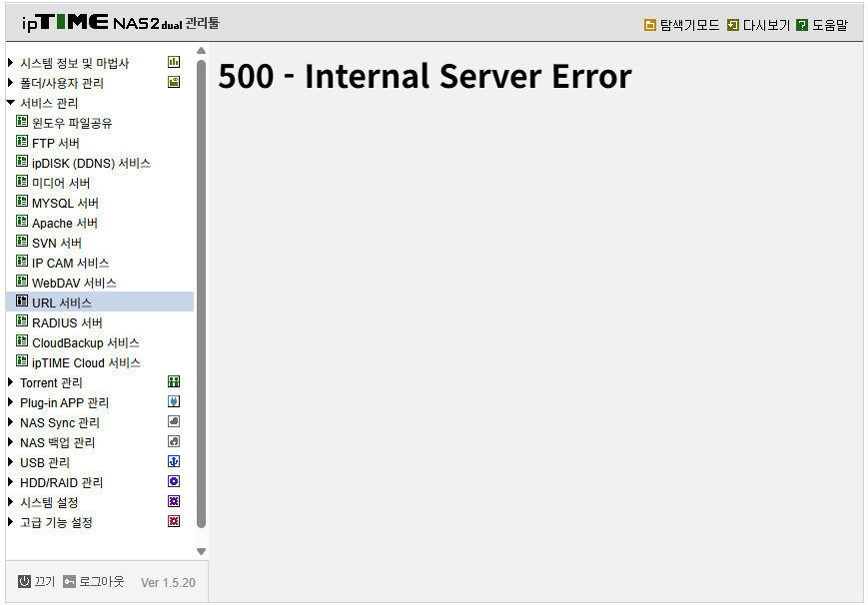
Task: Click the logout key icon
Action: coord(69,581)
